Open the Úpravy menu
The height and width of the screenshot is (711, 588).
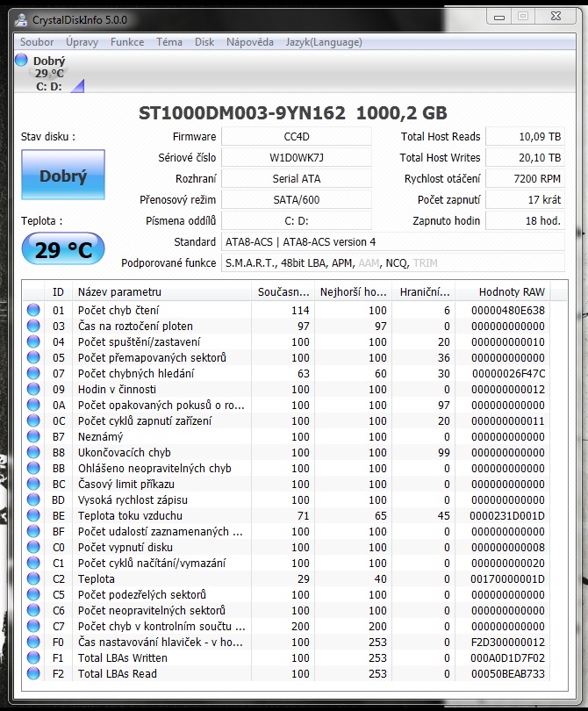coord(82,42)
